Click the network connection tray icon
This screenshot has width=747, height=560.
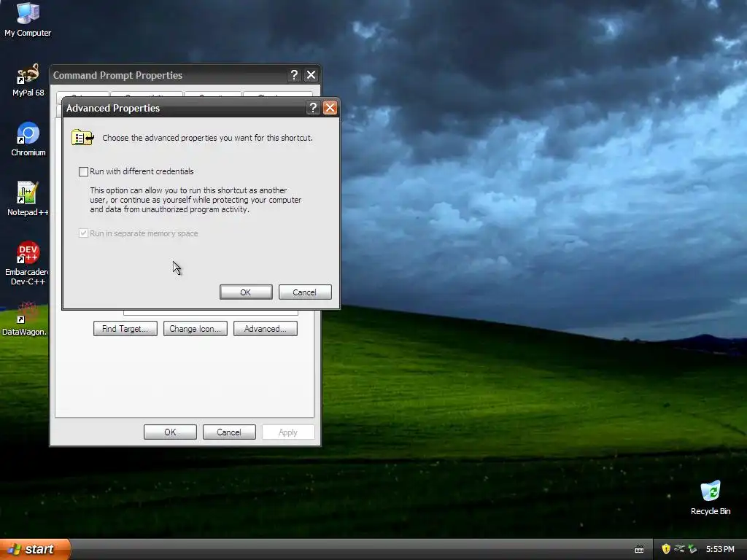679,549
